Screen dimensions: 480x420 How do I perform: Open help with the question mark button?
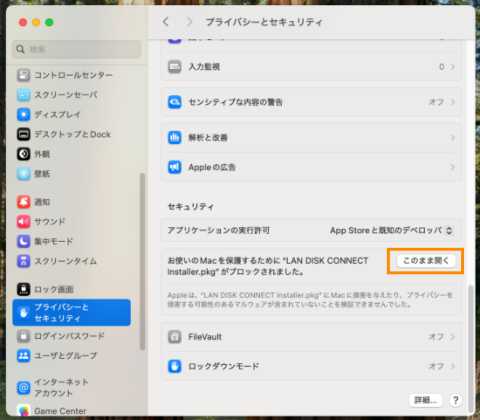[x=456, y=400]
